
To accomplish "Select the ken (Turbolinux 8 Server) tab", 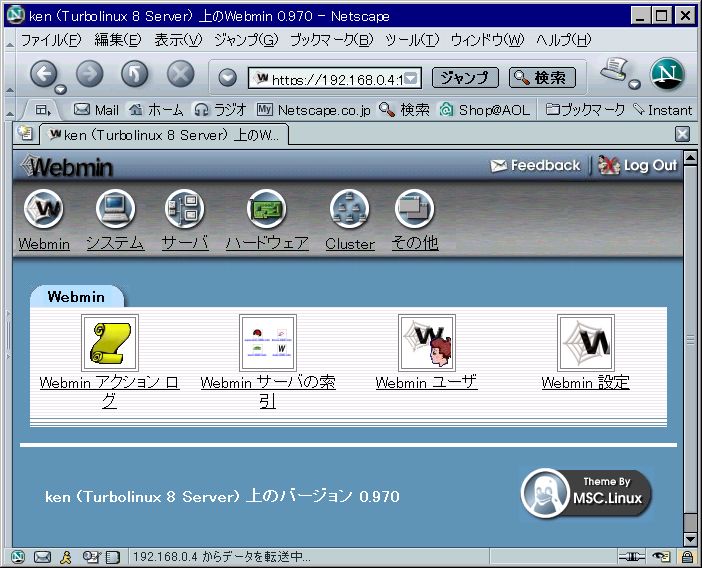I will pyautogui.click(x=164, y=135).
